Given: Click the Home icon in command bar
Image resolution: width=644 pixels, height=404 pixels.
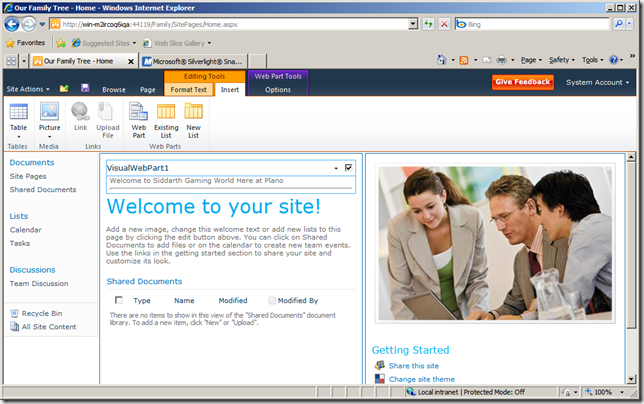Looking at the screenshot, I should tap(442, 60).
